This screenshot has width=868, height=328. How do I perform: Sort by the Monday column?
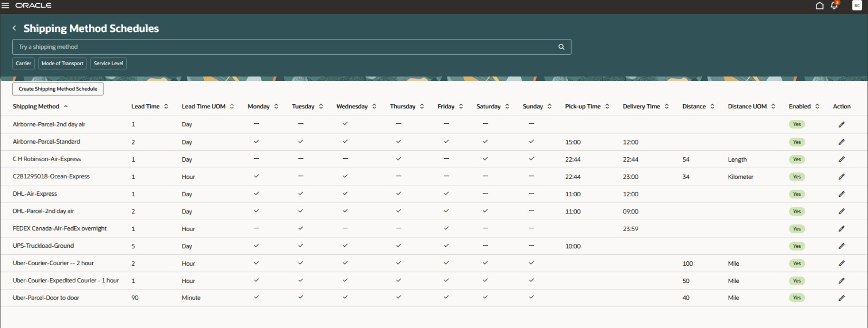[276, 106]
